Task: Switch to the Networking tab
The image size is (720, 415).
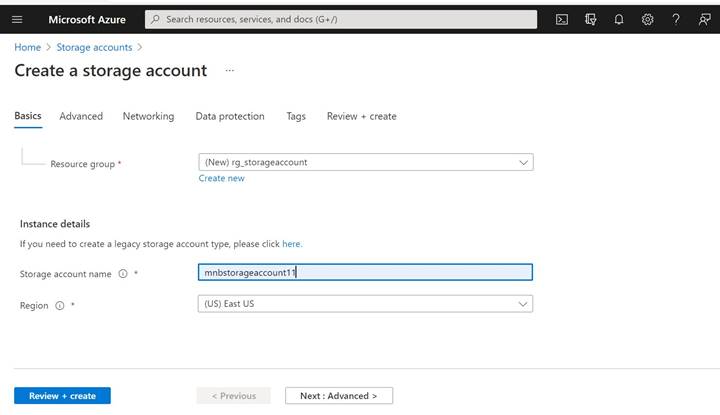Action: [148, 116]
